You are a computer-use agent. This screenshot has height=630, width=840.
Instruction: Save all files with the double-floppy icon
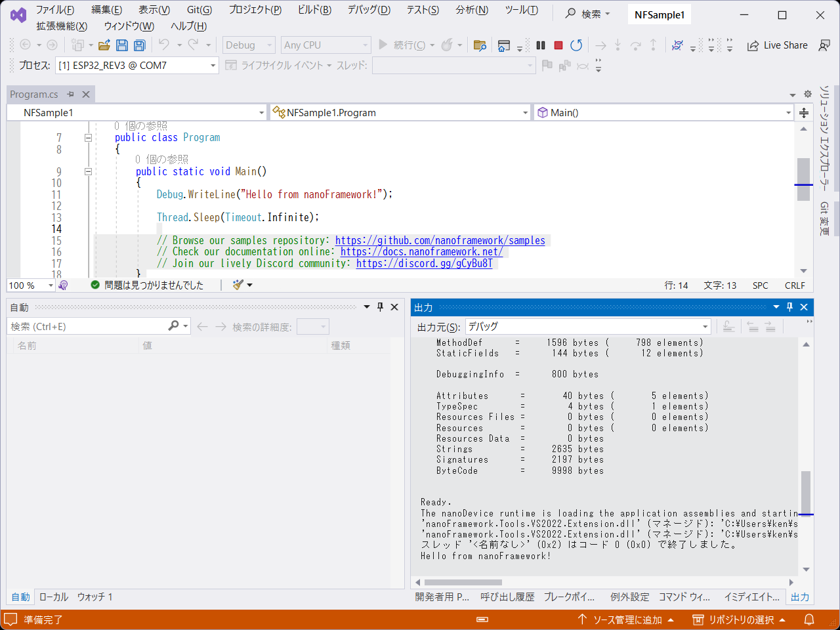pyautogui.click(x=139, y=45)
